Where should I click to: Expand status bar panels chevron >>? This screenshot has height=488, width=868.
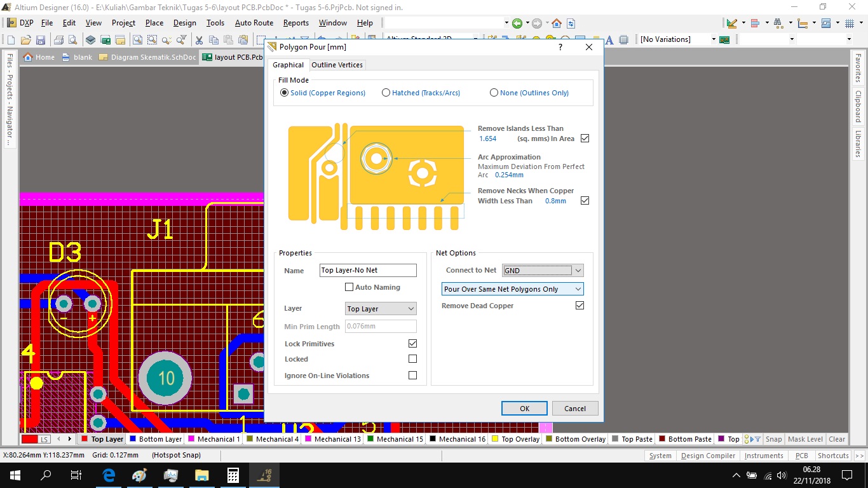(859, 456)
